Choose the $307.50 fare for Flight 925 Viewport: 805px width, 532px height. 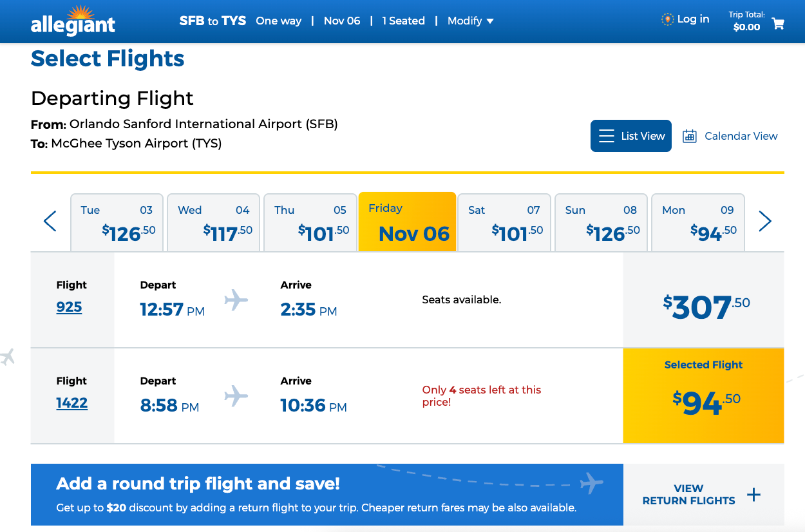pyautogui.click(x=703, y=307)
